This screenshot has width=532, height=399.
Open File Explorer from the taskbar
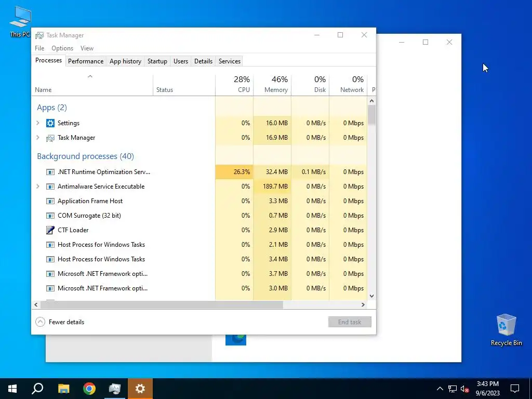click(x=63, y=389)
